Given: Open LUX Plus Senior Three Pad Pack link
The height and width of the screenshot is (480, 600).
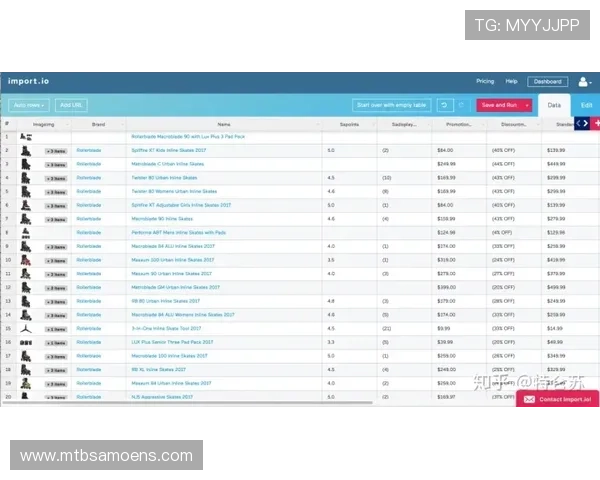Looking at the screenshot, I should tap(172, 342).
